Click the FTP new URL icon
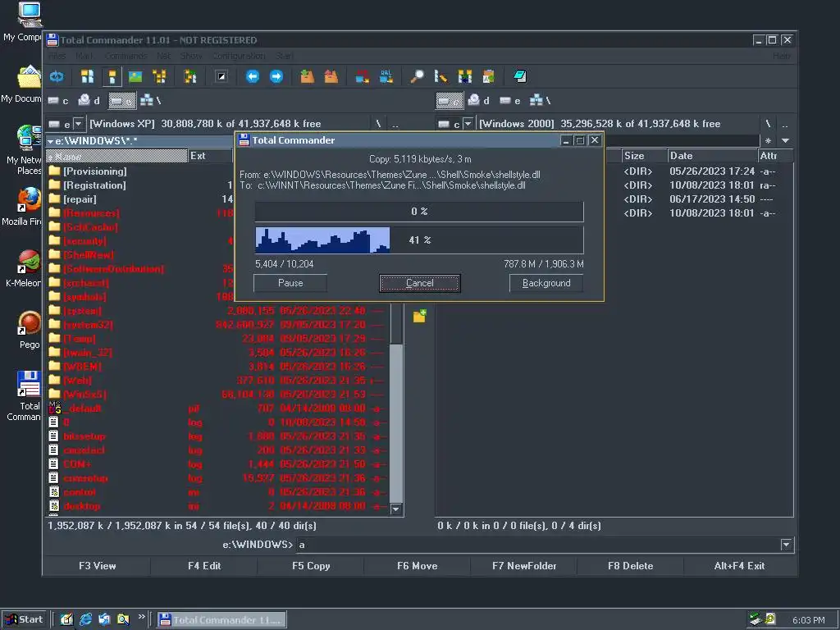 [386, 76]
